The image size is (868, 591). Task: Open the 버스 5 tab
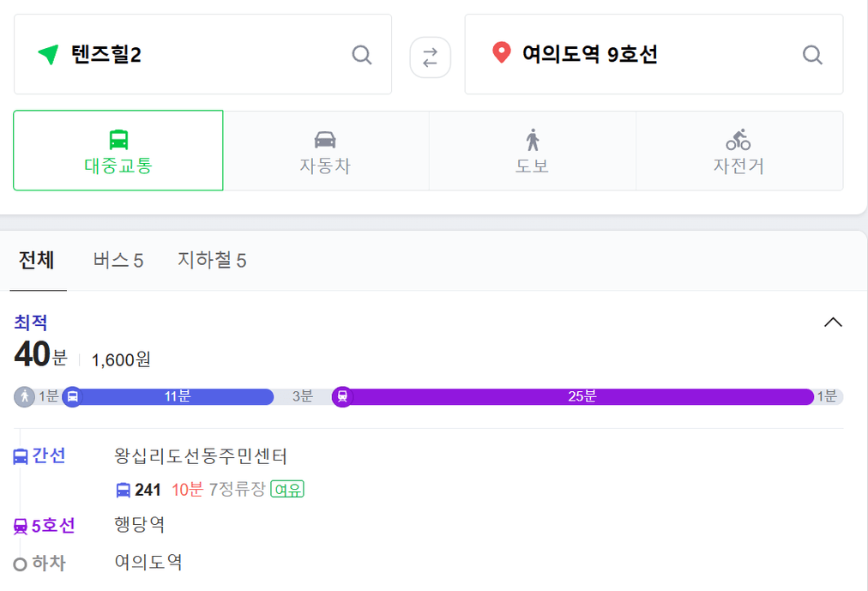click(x=118, y=260)
